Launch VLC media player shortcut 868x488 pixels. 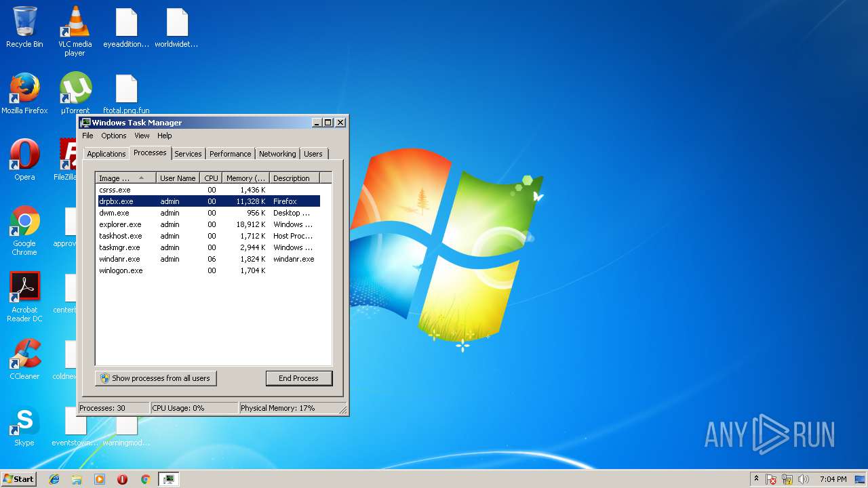(x=75, y=30)
